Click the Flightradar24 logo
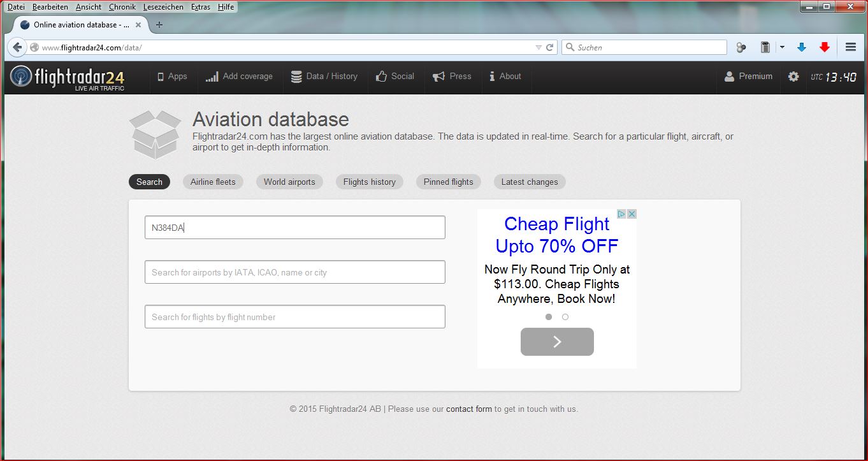 coord(67,78)
